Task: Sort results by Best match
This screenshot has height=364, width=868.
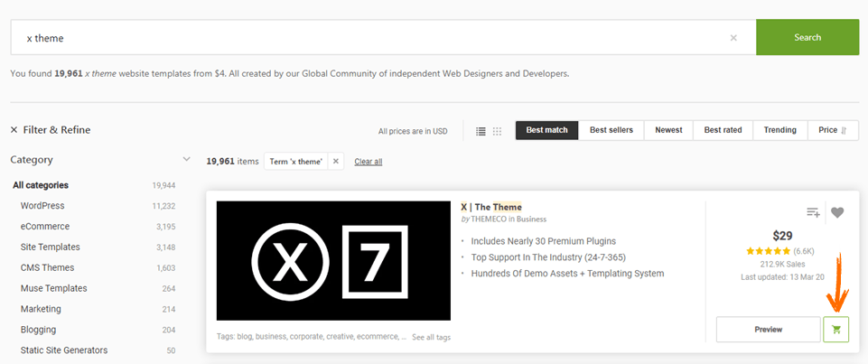Action: point(547,130)
